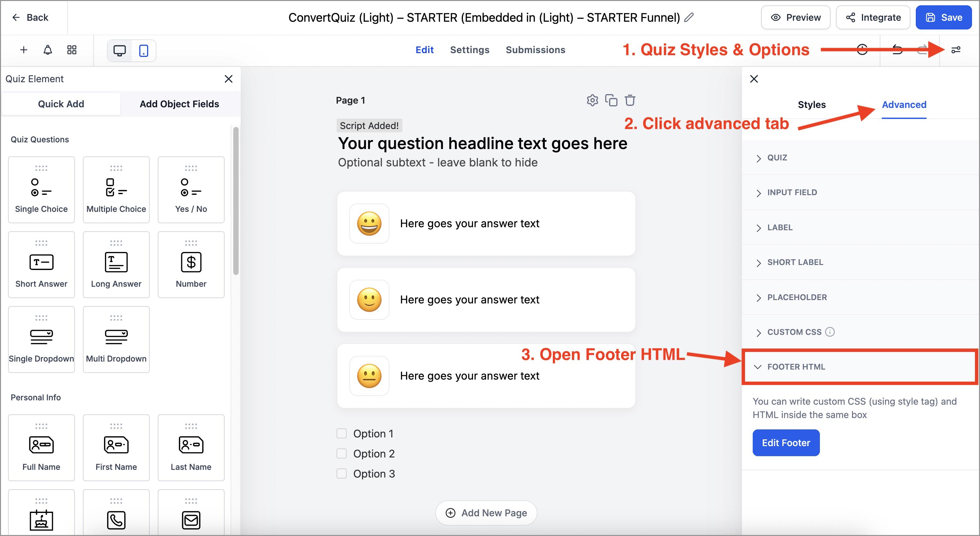
Task: Click the left panel vertical scrollbar
Action: point(236,201)
